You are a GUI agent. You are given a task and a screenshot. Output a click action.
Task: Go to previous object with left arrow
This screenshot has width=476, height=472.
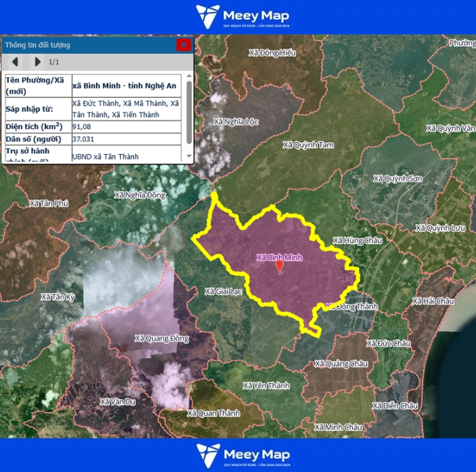coord(15,62)
